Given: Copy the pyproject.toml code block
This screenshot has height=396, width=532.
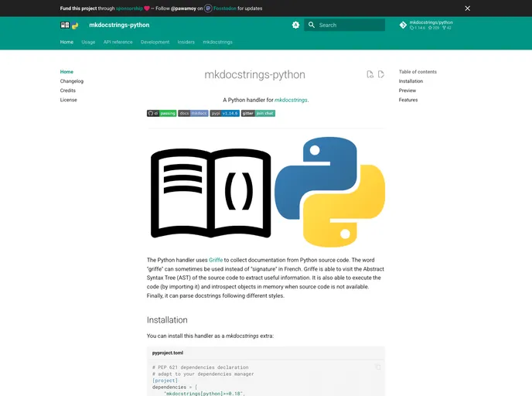Looking at the screenshot, I should pos(378,367).
